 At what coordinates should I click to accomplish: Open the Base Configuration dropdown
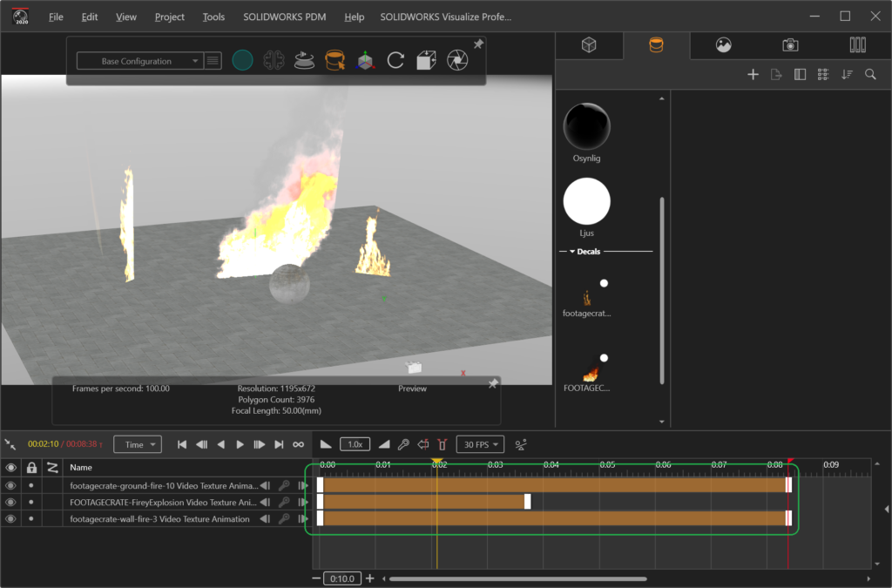click(x=139, y=61)
